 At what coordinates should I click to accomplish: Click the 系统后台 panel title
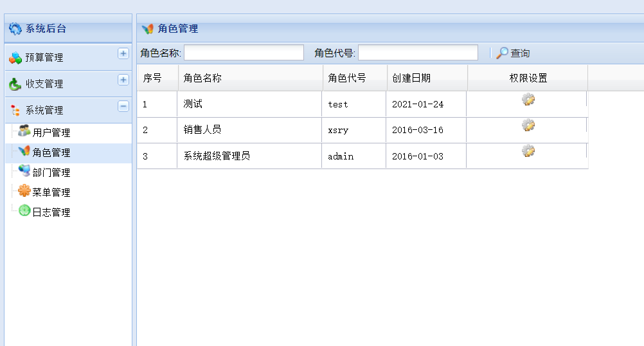46,28
